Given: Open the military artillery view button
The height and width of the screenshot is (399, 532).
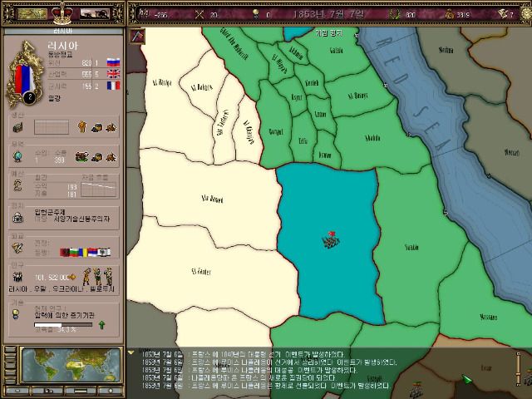Looking at the screenshot, I should [x=95, y=14].
